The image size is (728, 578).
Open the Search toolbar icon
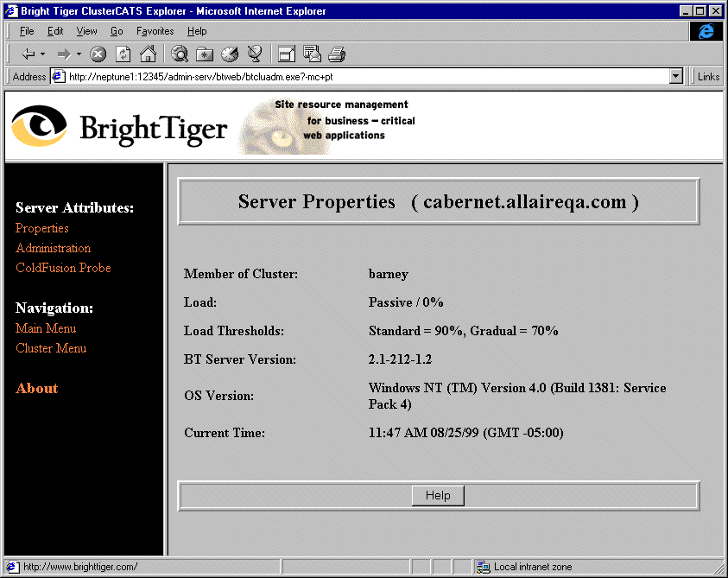pyautogui.click(x=180, y=54)
